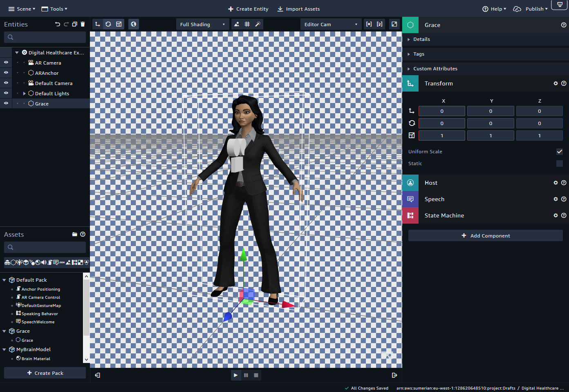This screenshot has height=392, width=569.
Task: Collapse left panel arrow below canvas
Action: tap(97, 375)
